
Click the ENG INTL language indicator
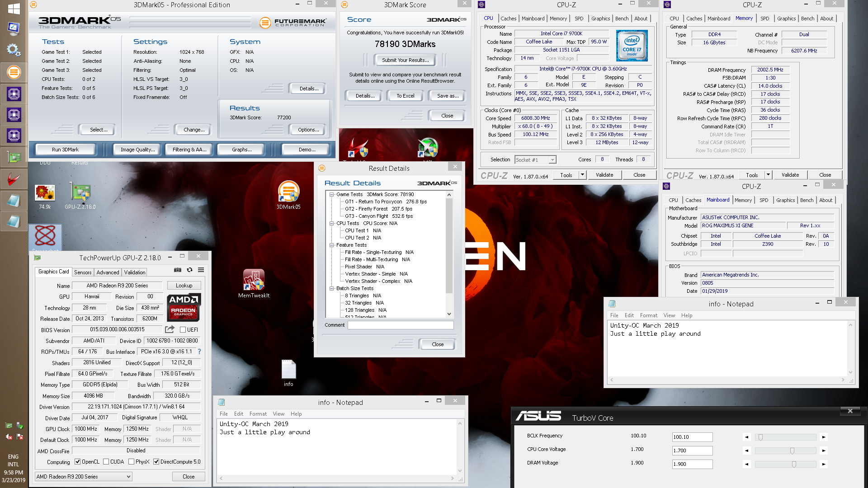13,460
